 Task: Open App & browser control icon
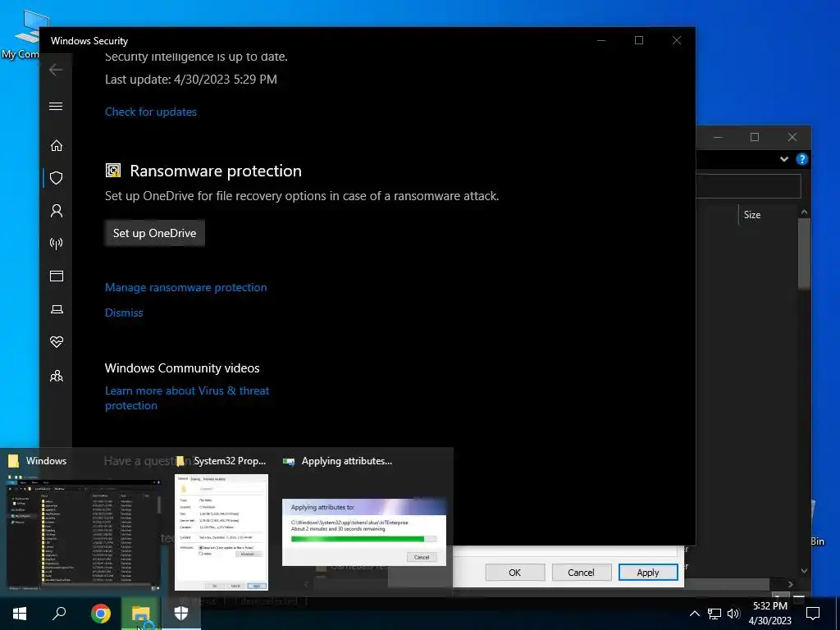[57, 276]
